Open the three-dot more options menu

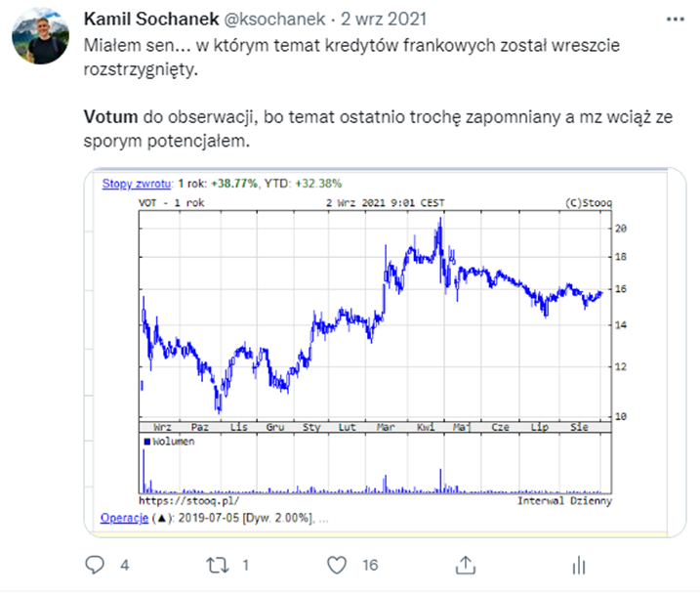(674, 21)
